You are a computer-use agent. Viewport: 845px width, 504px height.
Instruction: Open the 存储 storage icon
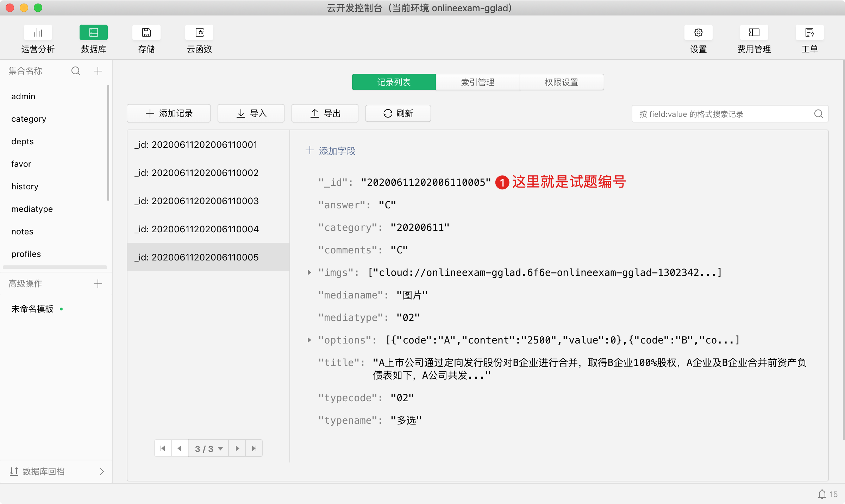[146, 33]
